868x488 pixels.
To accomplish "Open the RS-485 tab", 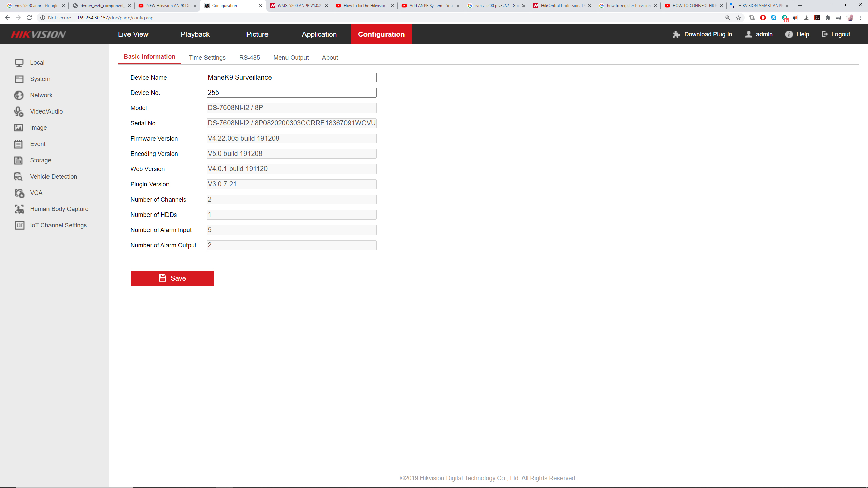I will [x=250, y=58].
